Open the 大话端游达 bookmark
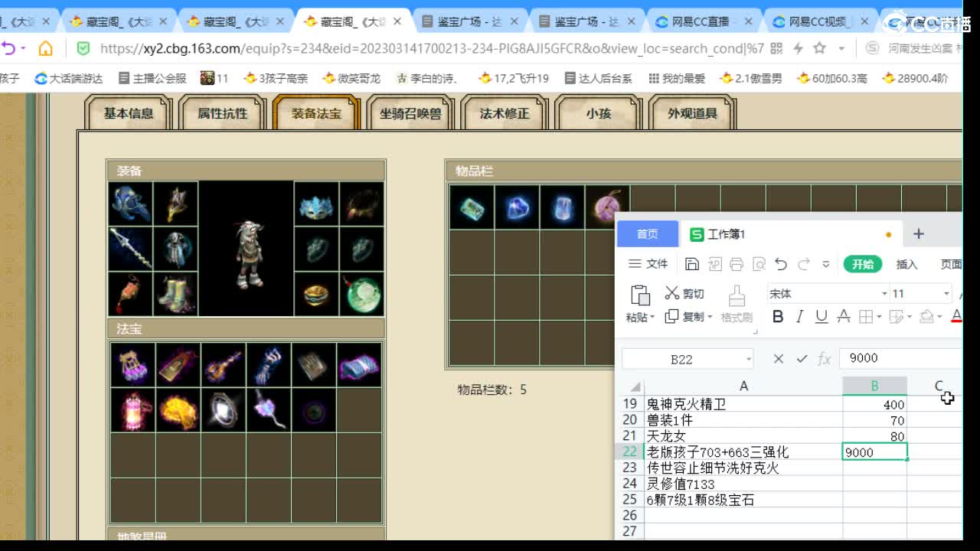 [x=69, y=78]
